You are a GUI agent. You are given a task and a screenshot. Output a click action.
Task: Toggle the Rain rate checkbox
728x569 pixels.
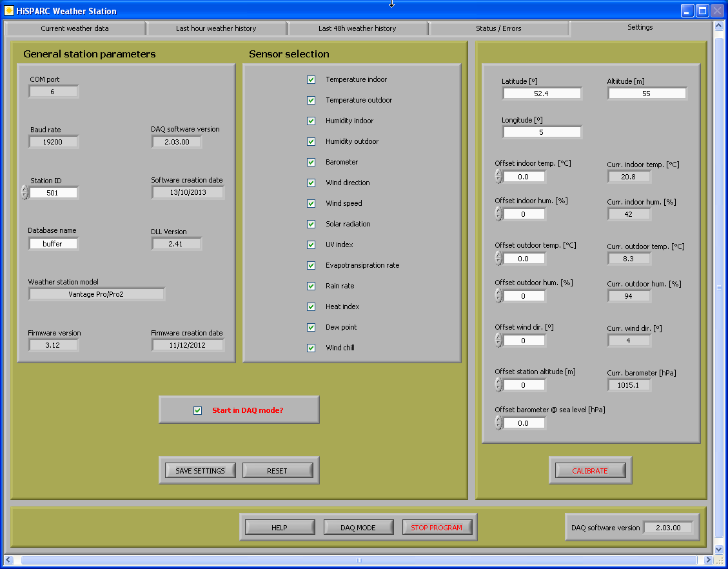311,286
